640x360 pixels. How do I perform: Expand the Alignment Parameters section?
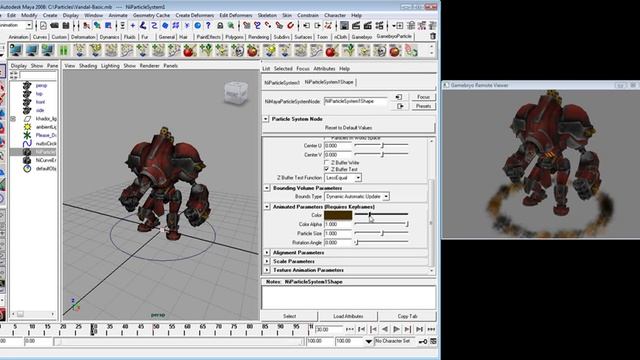[x=267, y=253]
